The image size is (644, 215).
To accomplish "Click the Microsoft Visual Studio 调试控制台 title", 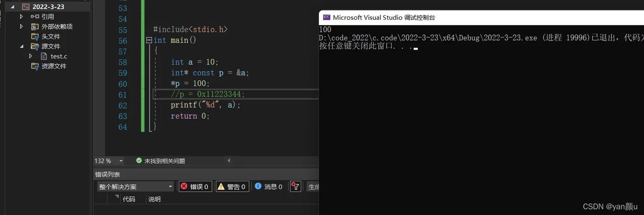I will pos(384,17).
